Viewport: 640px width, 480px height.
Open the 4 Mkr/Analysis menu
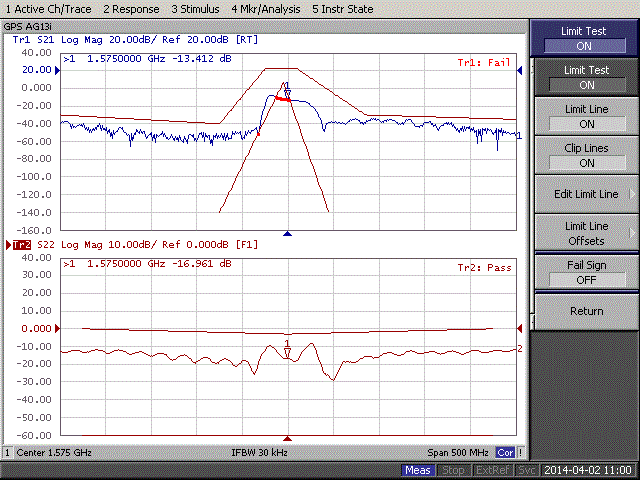pyautogui.click(x=265, y=9)
